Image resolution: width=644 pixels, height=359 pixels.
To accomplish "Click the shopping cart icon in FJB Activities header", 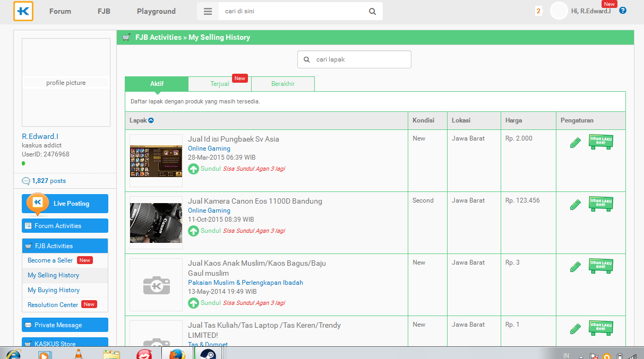I will coord(126,38).
